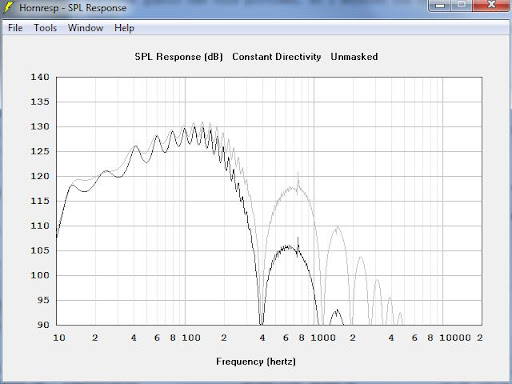Close the Hornresp SPL Response window
This screenshot has height=384, width=512.
coord(491,5)
